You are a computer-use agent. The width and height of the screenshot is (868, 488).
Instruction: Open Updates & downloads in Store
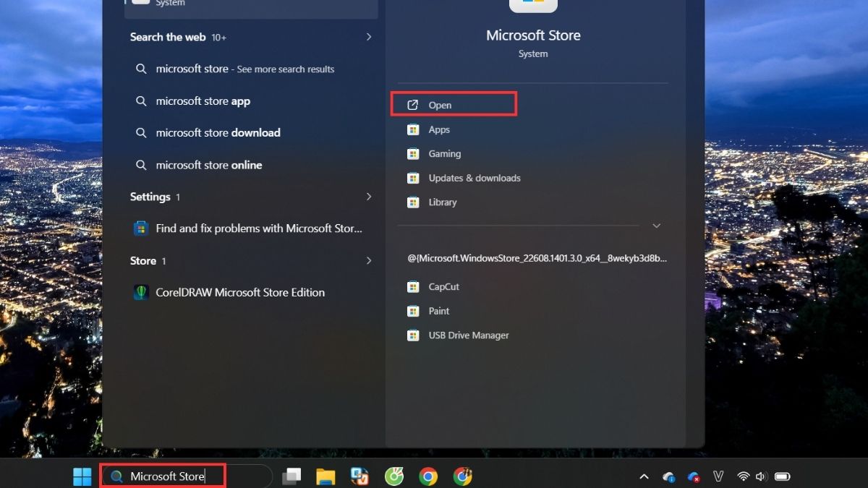point(475,178)
